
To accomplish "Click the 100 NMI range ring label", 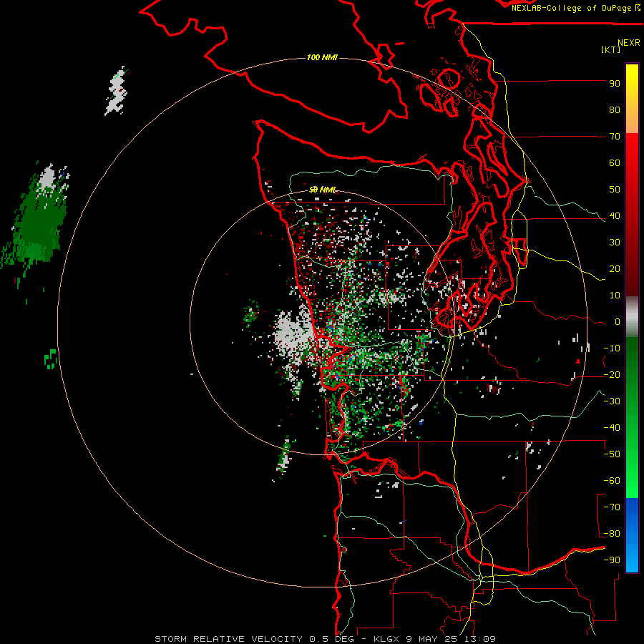I will coord(322,57).
